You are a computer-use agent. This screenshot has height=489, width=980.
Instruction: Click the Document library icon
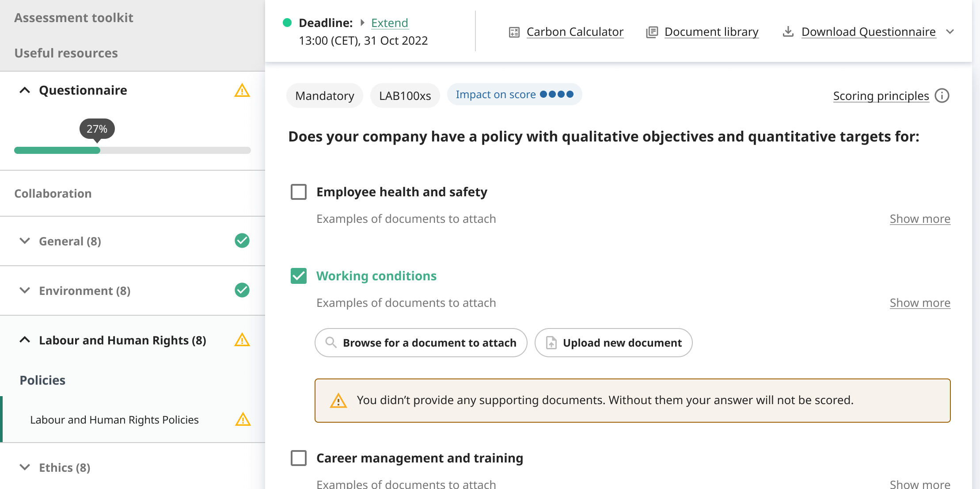pos(652,32)
